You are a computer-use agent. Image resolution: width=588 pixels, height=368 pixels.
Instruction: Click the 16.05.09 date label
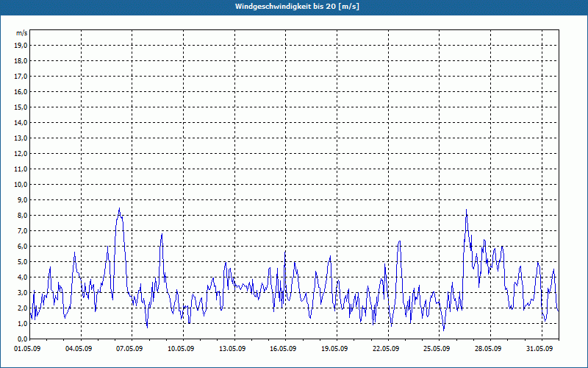(x=283, y=348)
